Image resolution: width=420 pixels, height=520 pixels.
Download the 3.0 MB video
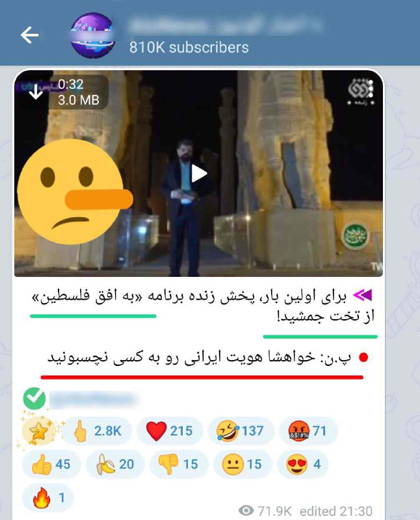[36, 92]
